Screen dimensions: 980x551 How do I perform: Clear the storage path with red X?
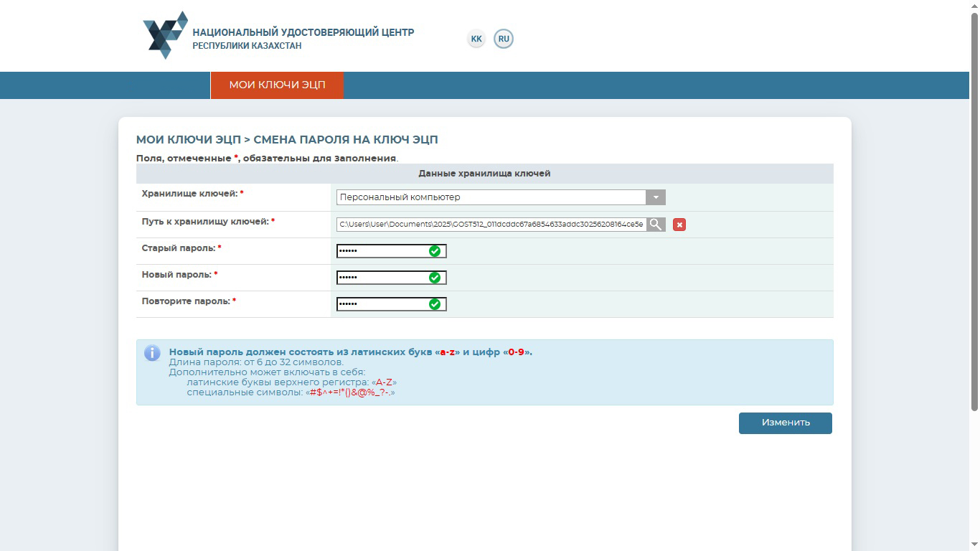[679, 225]
